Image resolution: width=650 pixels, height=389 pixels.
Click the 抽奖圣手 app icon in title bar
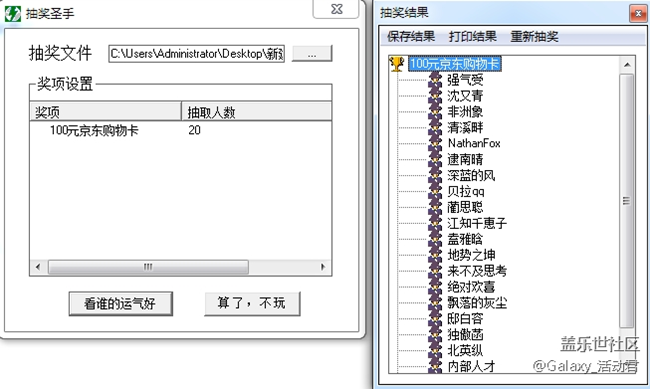(12, 14)
